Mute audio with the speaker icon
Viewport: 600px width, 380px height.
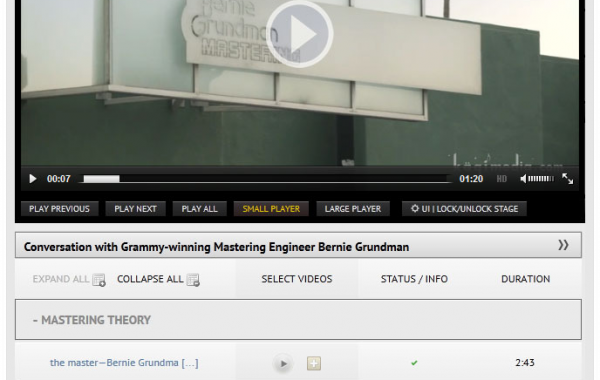click(x=523, y=179)
